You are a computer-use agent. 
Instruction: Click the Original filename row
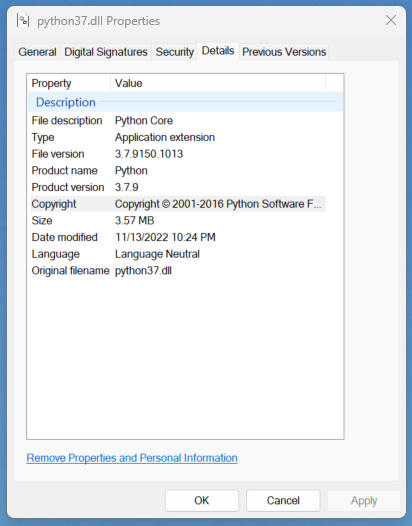tap(178, 270)
